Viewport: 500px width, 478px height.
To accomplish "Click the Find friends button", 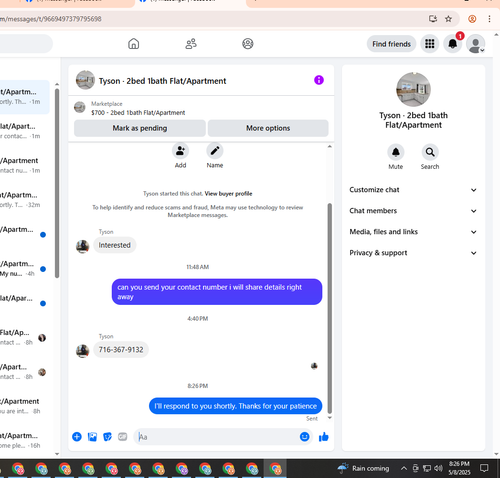I will coord(391,44).
